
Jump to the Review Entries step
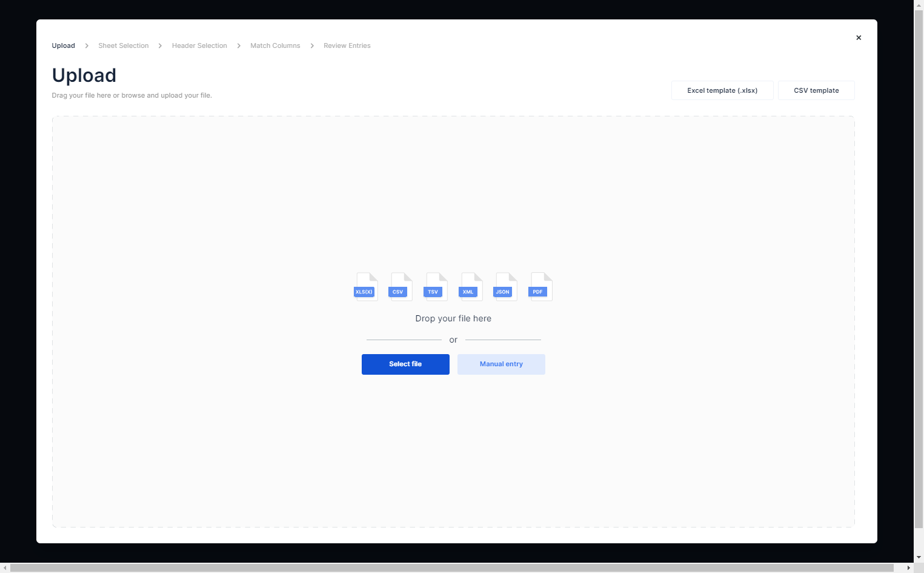(x=347, y=45)
